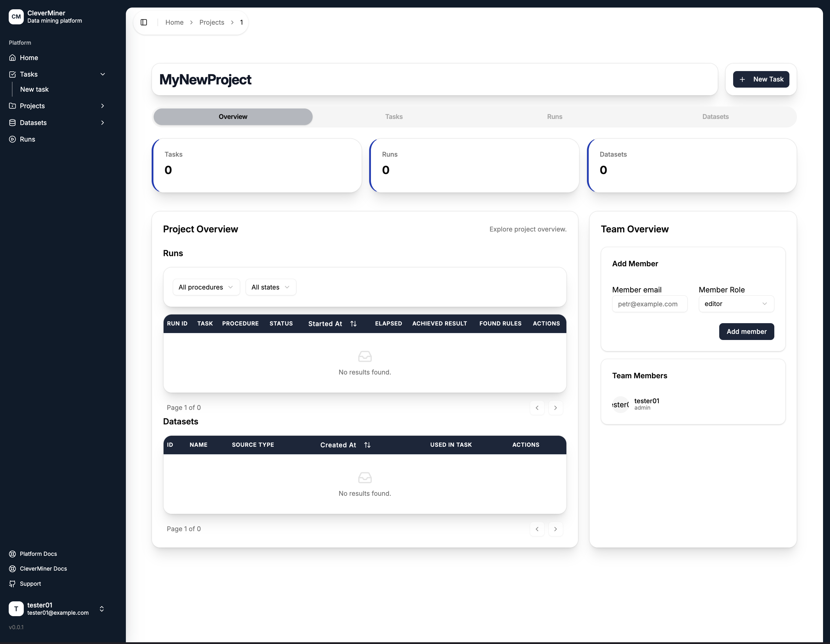
Task: Click the ACHIEVED RESULT column header
Action: [x=440, y=323]
